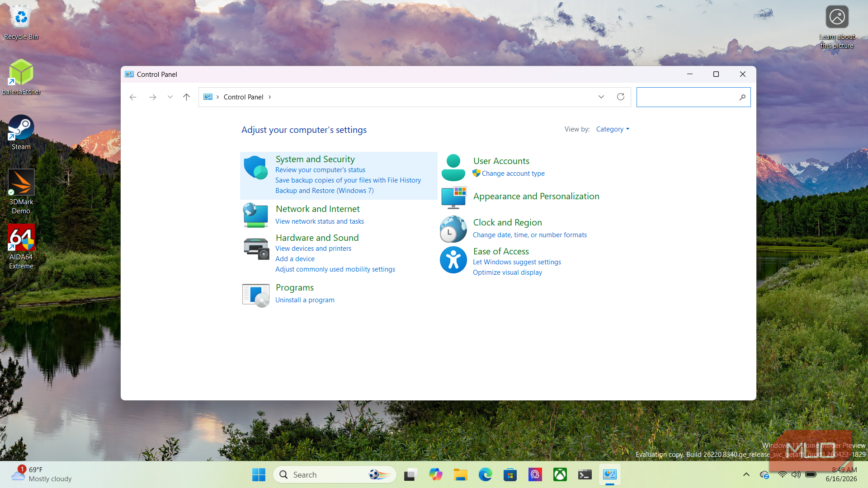Select the balenaEtcher desktop shortcut
The height and width of the screenshot is (488, 868).
tap(21, 77)
